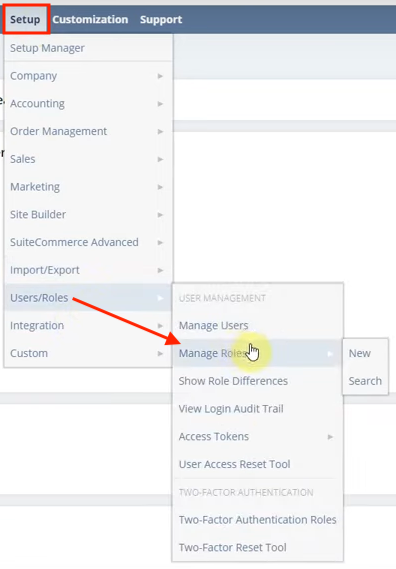Click the arrow beside Company
Viewport: 396px width, 569px height.
pos(160,76)
